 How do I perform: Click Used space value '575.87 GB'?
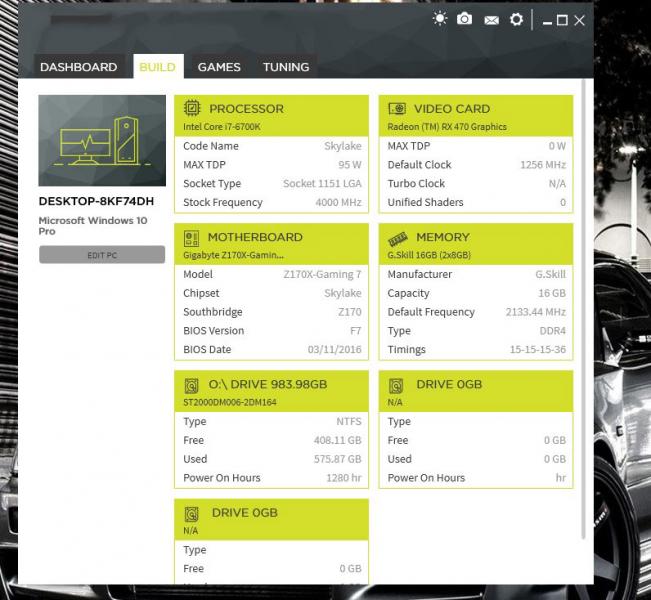338,459
